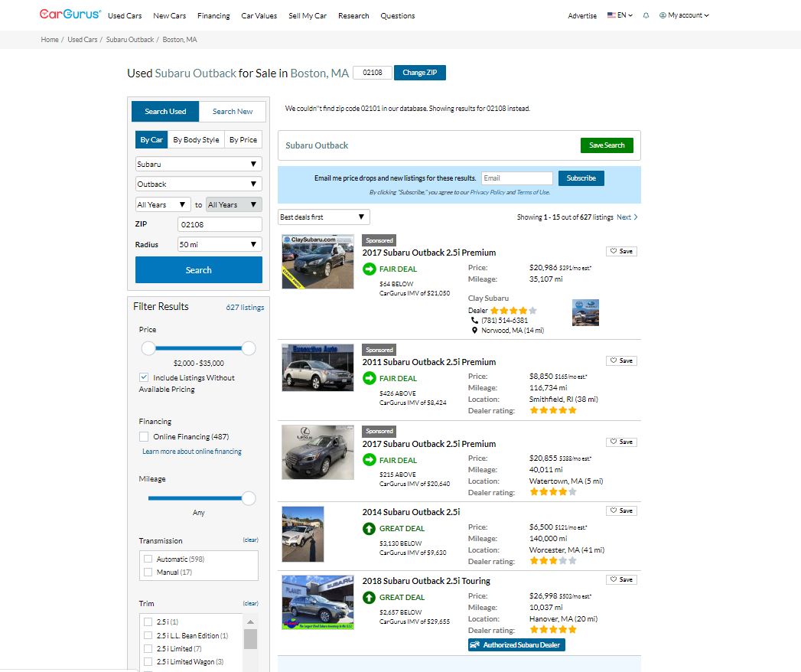Save the 2014 Subaru Outback 2.5i listing
The width and height of the screenshot is (801, 672).
621,511
